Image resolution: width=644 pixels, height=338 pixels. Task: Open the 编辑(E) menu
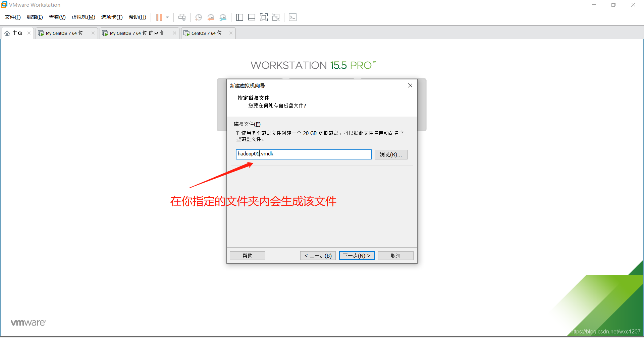(x=35, y=17)
